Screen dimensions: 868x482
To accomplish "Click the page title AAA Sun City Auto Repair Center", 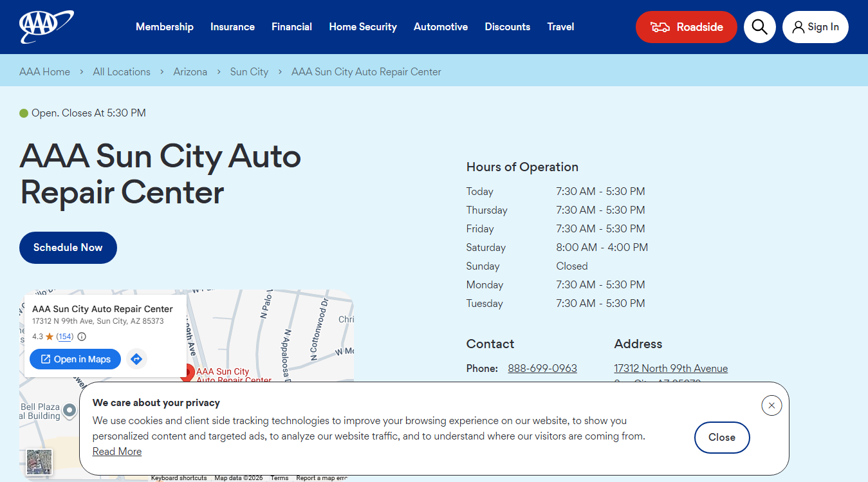I will (x=160, y=174).
